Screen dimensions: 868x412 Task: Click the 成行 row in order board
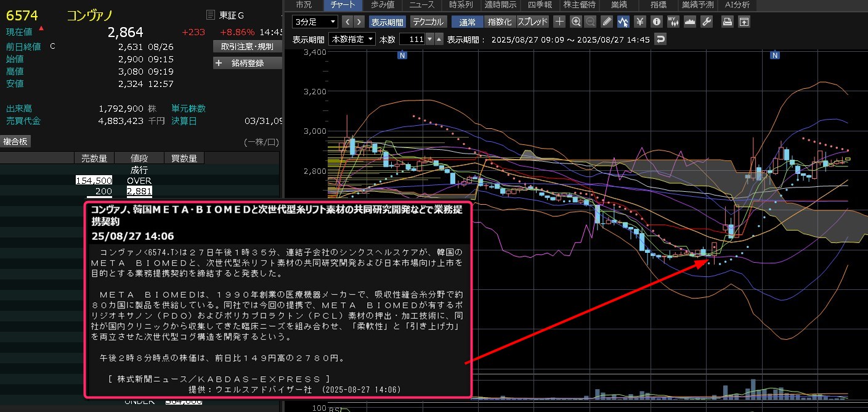[139, 170]
